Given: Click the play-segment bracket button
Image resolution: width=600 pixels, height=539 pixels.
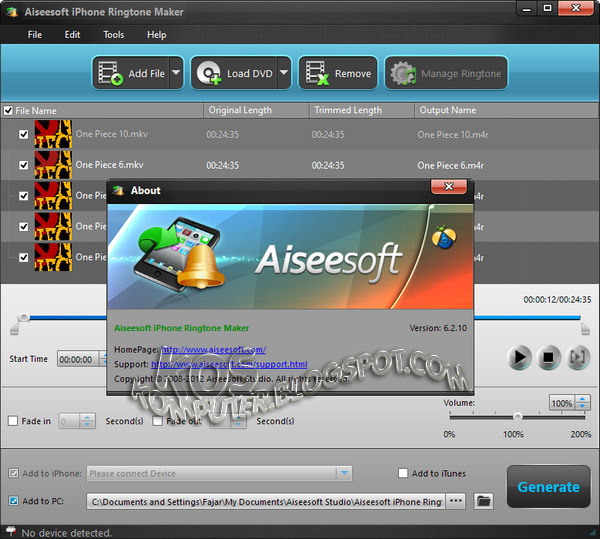Looking at the screenshot, I should [578, 357].
